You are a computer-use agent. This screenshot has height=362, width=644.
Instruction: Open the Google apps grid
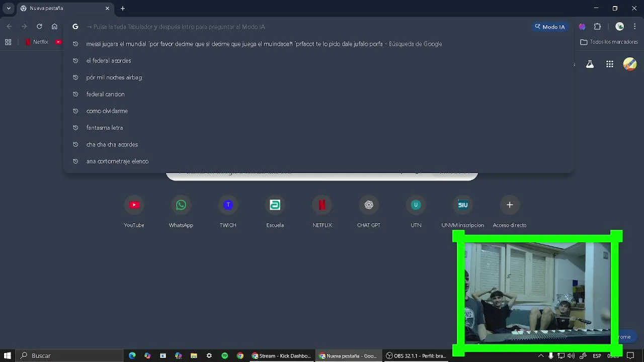[x=610, y=64]
